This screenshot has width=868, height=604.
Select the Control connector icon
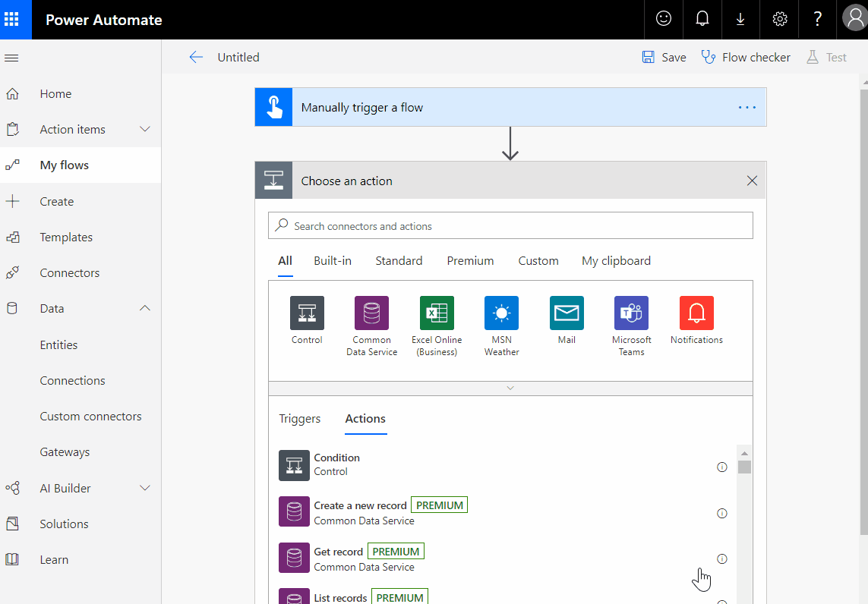pyautogui.click(x=307, y=313)
